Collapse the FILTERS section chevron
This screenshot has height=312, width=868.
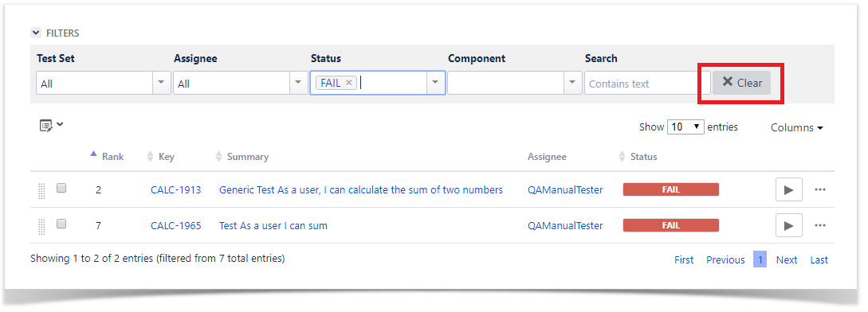35,33
